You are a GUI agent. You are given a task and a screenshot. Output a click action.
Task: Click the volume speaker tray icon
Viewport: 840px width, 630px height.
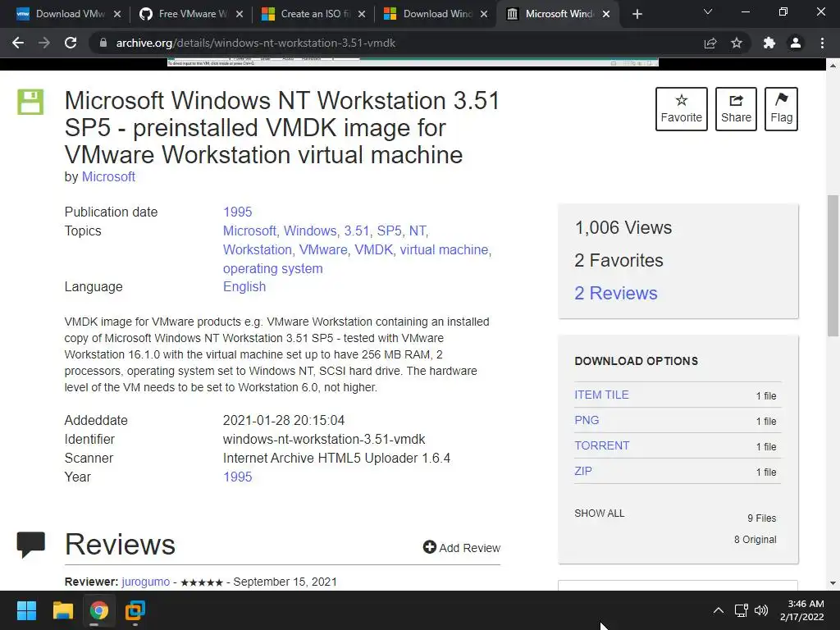[760, 610]
